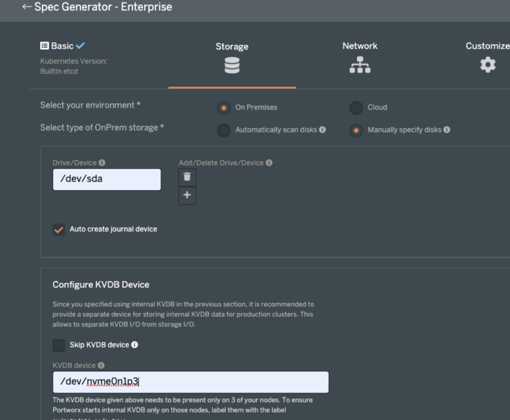Select the On Premises environment option
Screen dimensions: 510x420
tap(224, 107)
